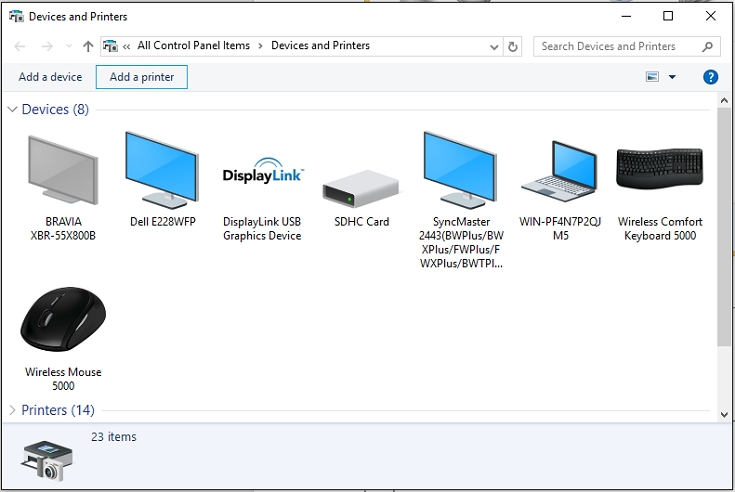
Task: Click the search magnifier icon
Action: pyautogui.click(x=707, y=46)
